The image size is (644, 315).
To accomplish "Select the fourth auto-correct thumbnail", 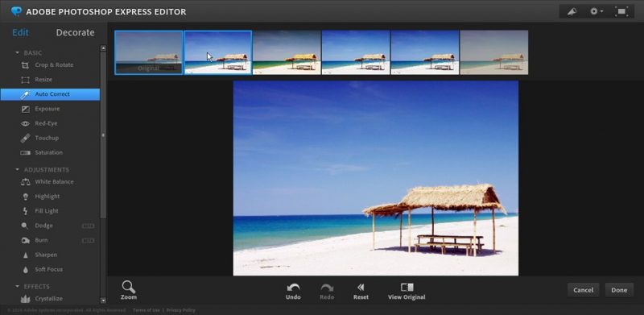I will 356,52.
